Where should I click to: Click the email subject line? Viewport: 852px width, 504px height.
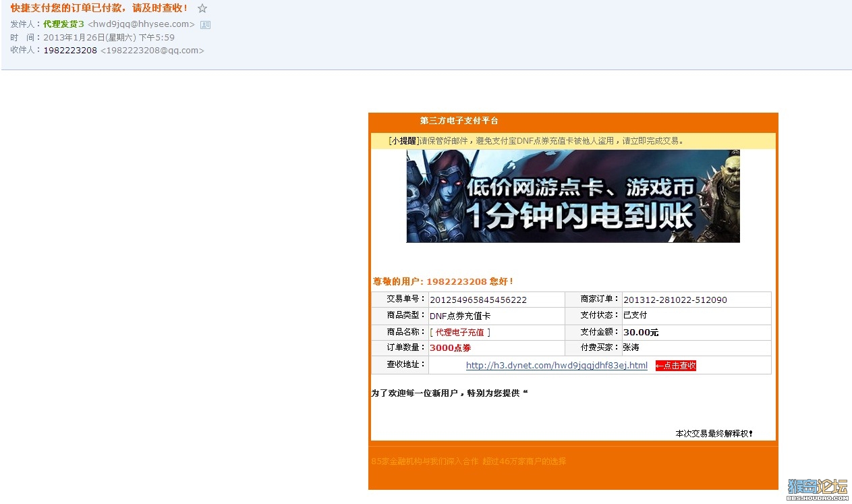(99, 9)
